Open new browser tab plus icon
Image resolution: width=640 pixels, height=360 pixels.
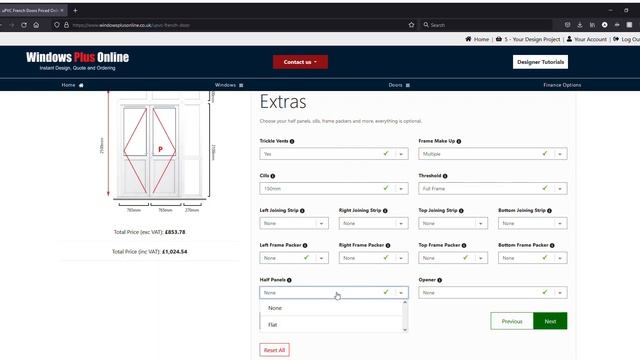pyautogui.click(x=75, y=10)
